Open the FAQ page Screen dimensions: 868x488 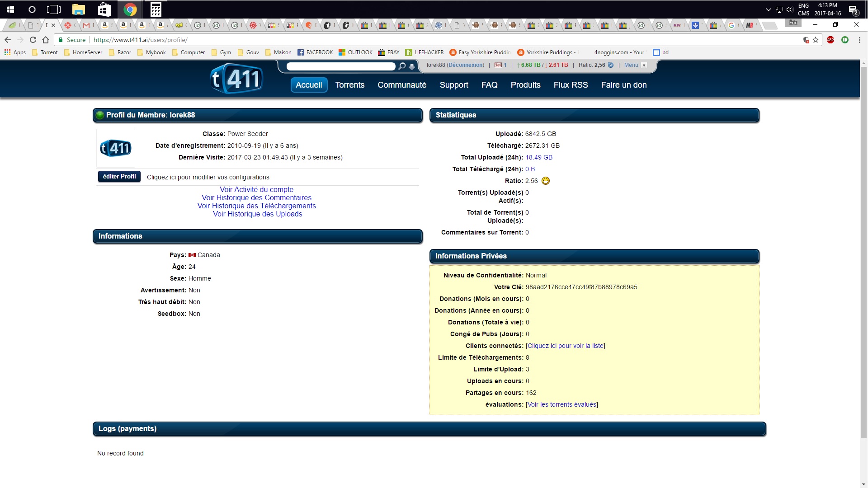[x=489, y=85]
